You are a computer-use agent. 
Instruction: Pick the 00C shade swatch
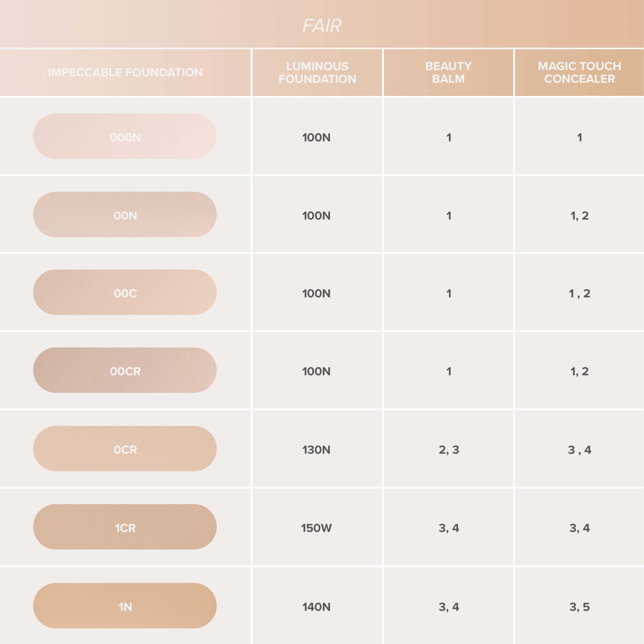pos(125,292)
